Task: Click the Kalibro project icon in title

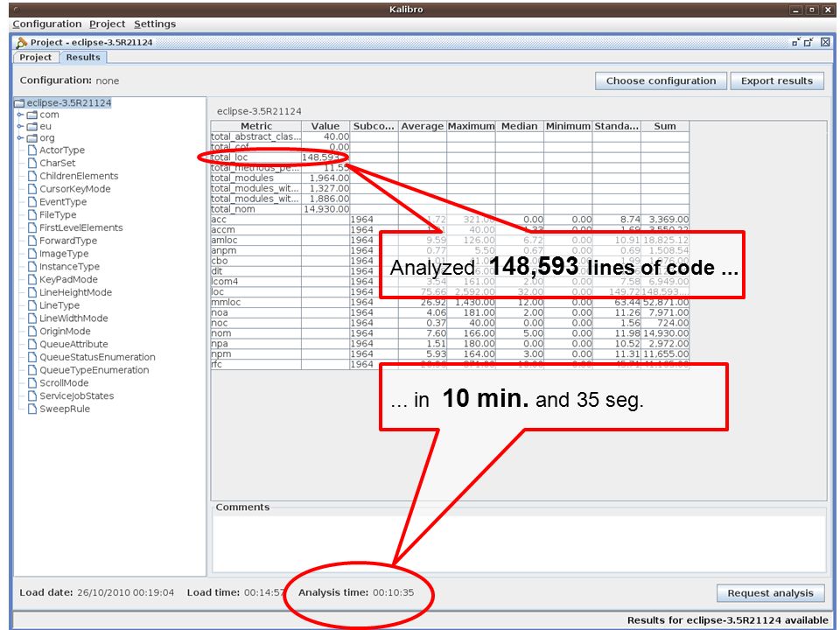Action: point(21,42)
